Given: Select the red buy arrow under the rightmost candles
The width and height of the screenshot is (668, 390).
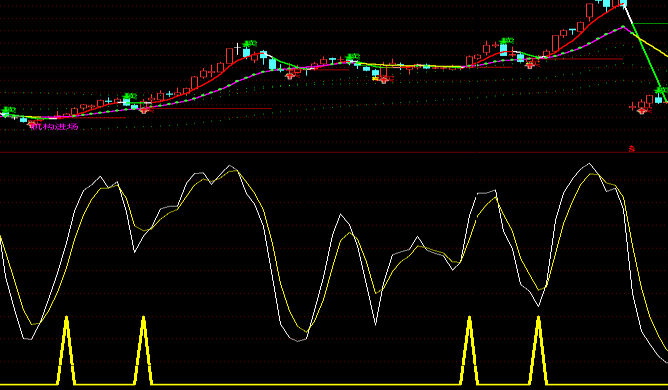Looking at the screenshot, I should tap(643, 111).
